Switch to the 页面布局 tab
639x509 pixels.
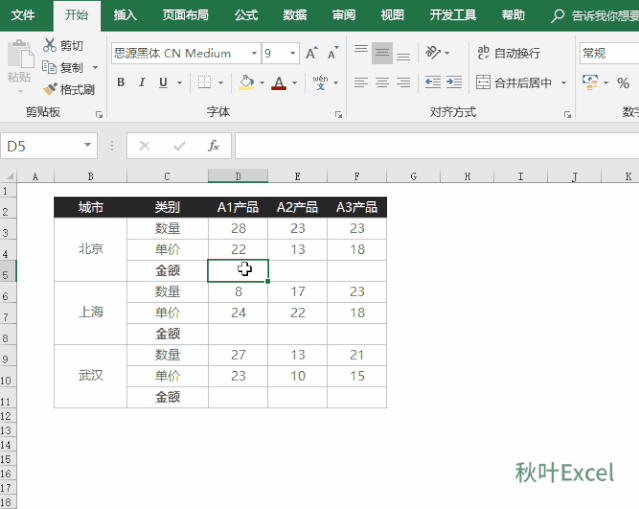(185, 15)
